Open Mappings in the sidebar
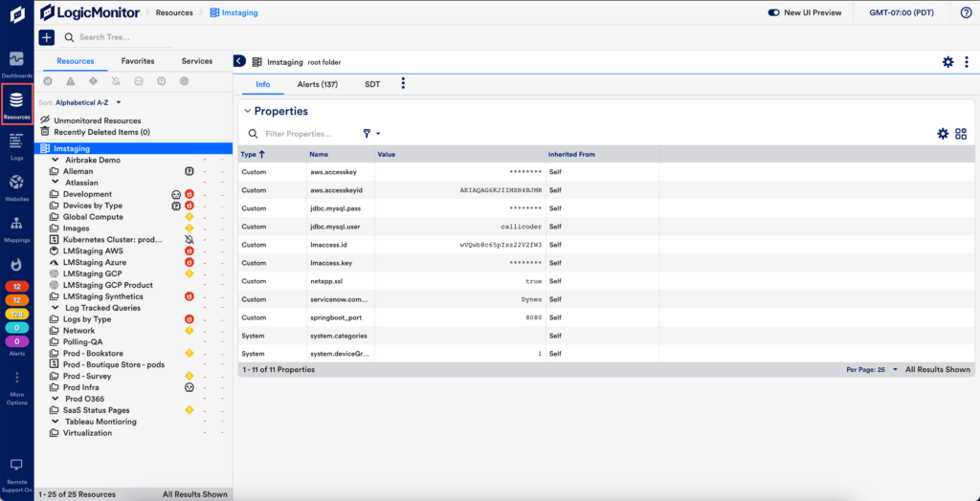 tap(17, 228)
